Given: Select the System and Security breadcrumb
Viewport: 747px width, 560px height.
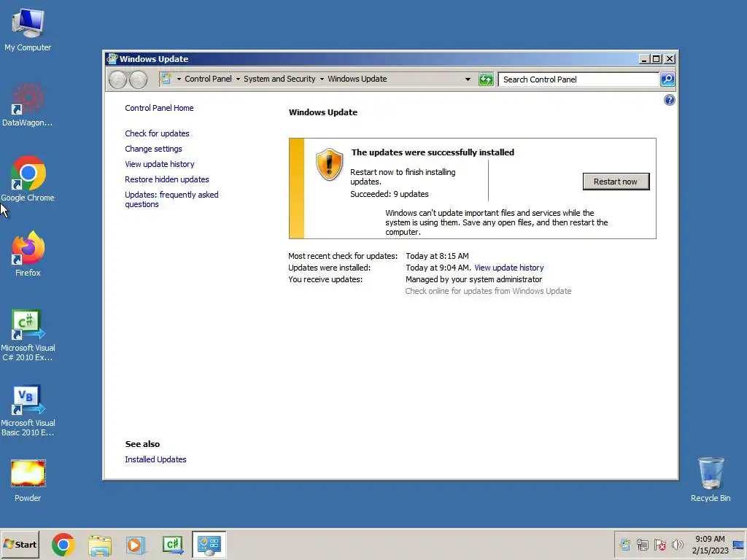Looking at the screenshot, I should (x=279, y=79).
